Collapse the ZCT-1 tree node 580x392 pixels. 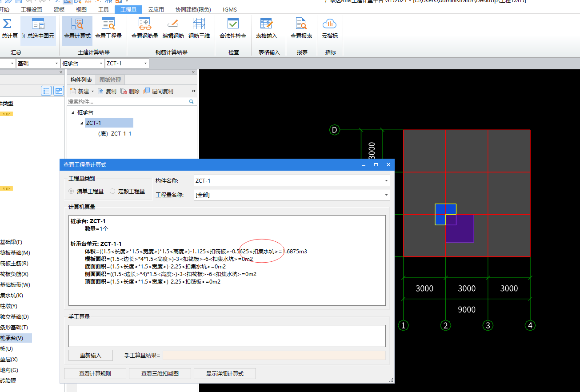tap(81, 123)
